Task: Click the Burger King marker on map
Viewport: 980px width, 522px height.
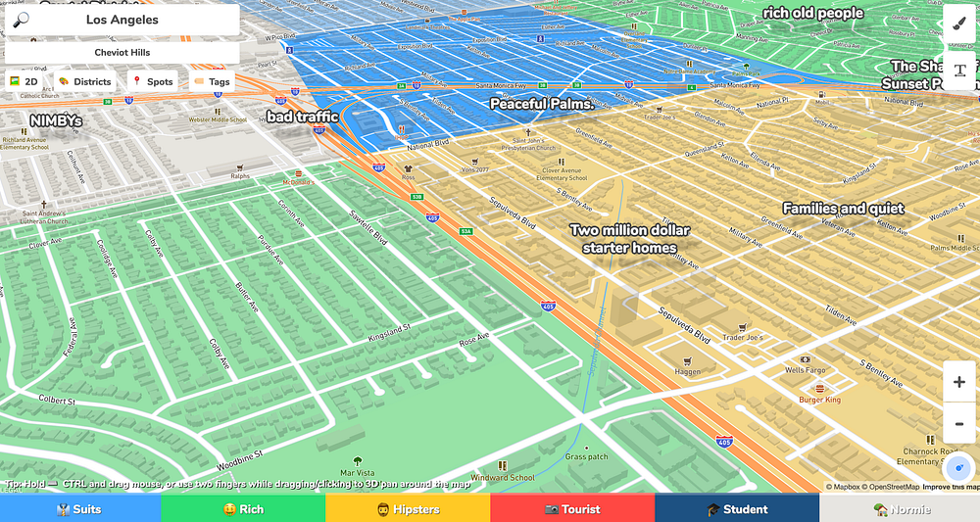Action: point(819,390)
